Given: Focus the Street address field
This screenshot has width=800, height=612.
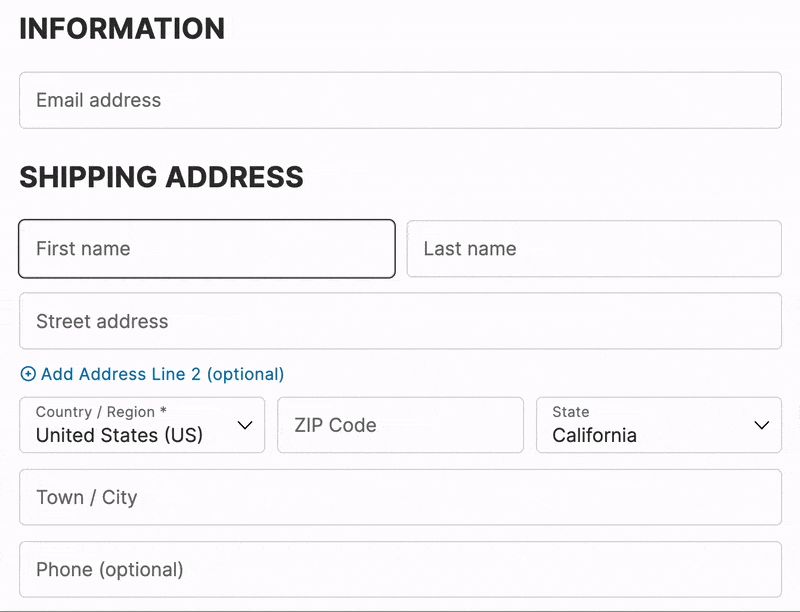Looking at the screenshot, I should coord(400,321).
